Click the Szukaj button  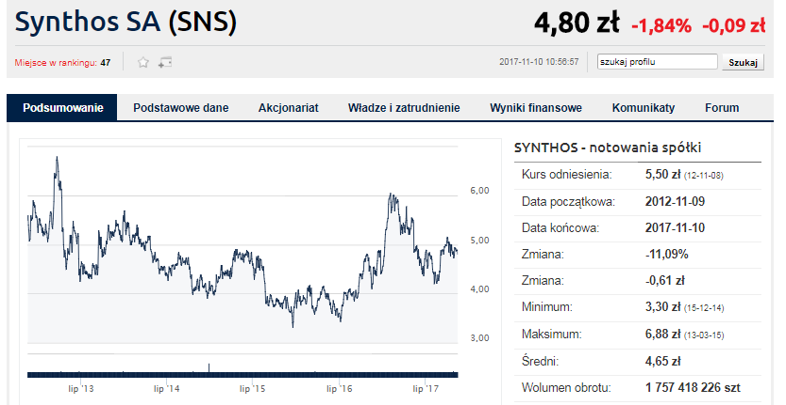(743, 63)
